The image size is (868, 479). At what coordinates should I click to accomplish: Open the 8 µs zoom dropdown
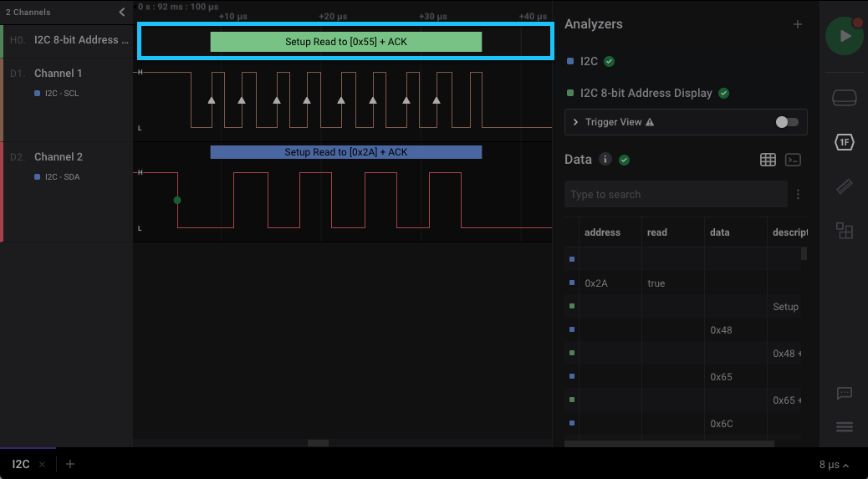834,465
